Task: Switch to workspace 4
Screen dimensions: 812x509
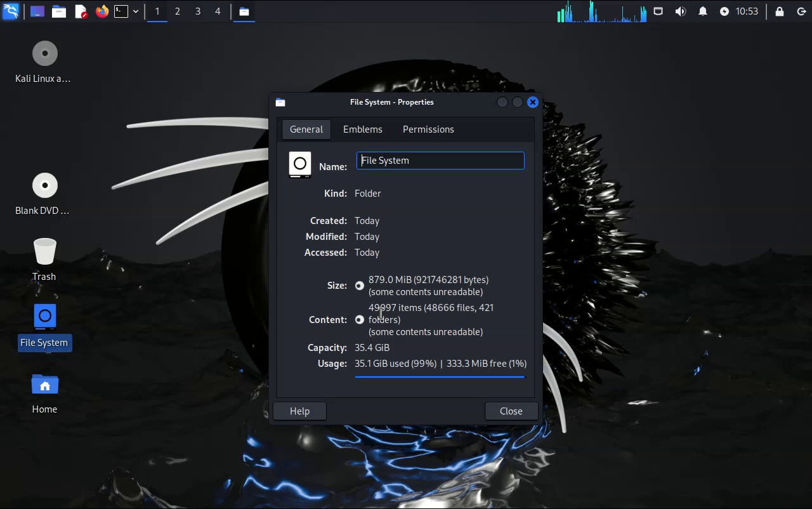Action: [218, 11]
